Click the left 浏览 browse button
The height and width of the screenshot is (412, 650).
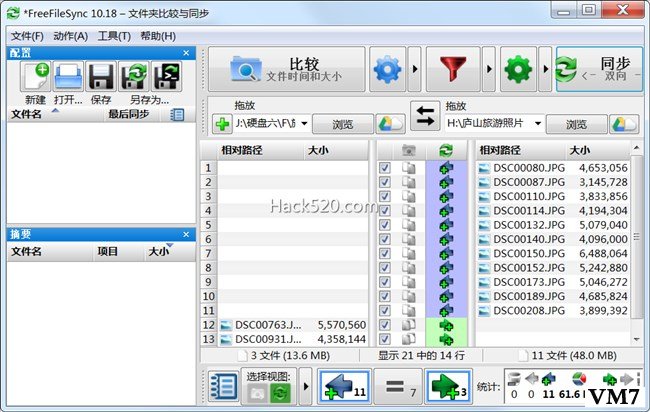[x=343, y=124]
